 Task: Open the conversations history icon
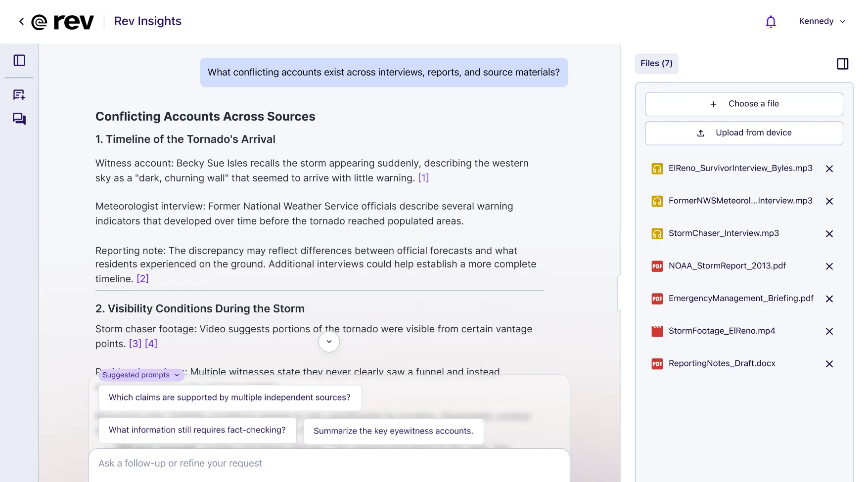pos(19,119)
